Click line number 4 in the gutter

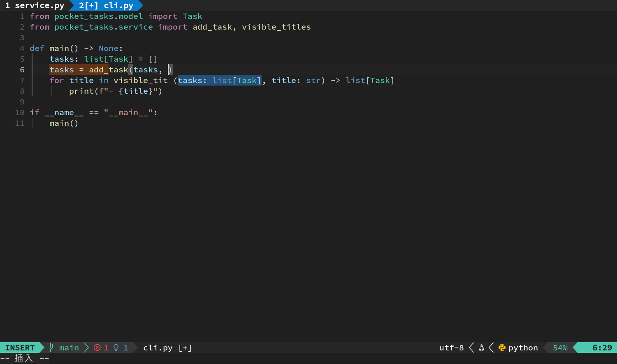click(22, 49)
